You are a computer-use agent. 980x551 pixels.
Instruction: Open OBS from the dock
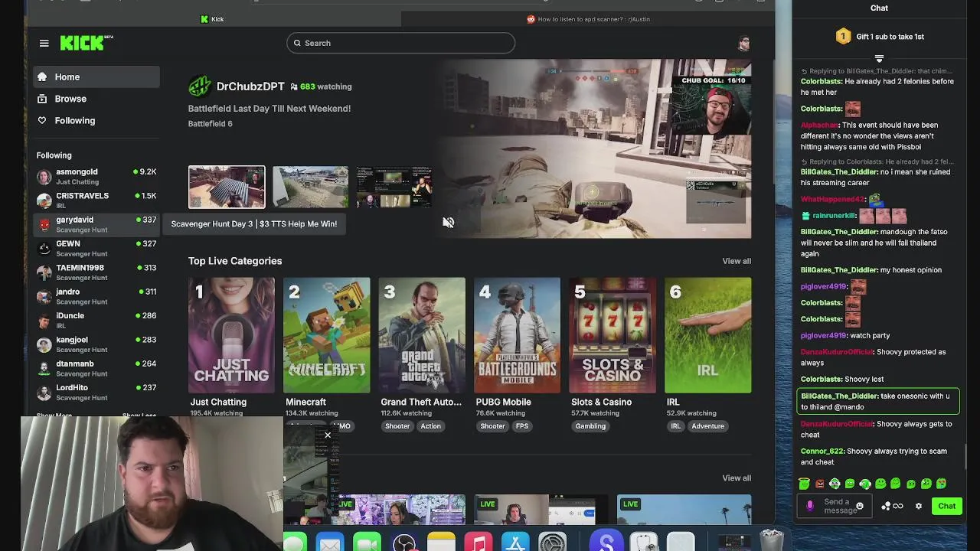click(x=403, y=541)
